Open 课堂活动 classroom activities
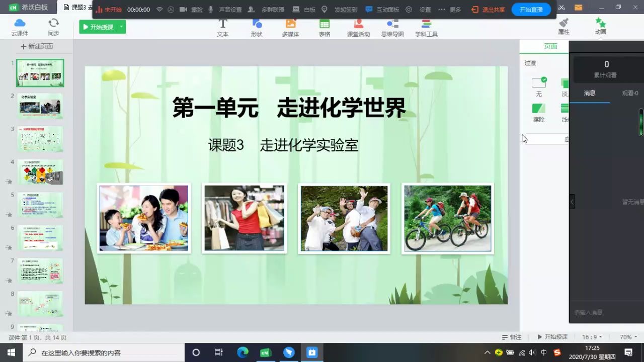 [x=358, y=28]
